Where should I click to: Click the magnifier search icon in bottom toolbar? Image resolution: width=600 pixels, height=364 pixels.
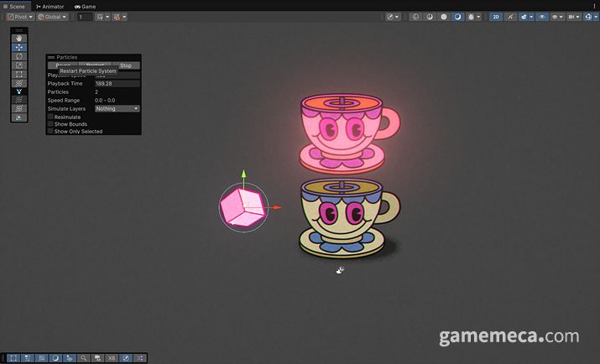84,358
